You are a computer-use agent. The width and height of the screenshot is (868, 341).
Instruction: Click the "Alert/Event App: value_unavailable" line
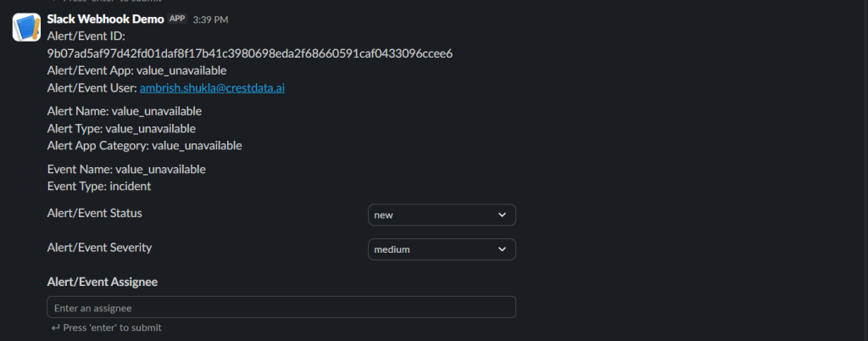coord(136,71)
